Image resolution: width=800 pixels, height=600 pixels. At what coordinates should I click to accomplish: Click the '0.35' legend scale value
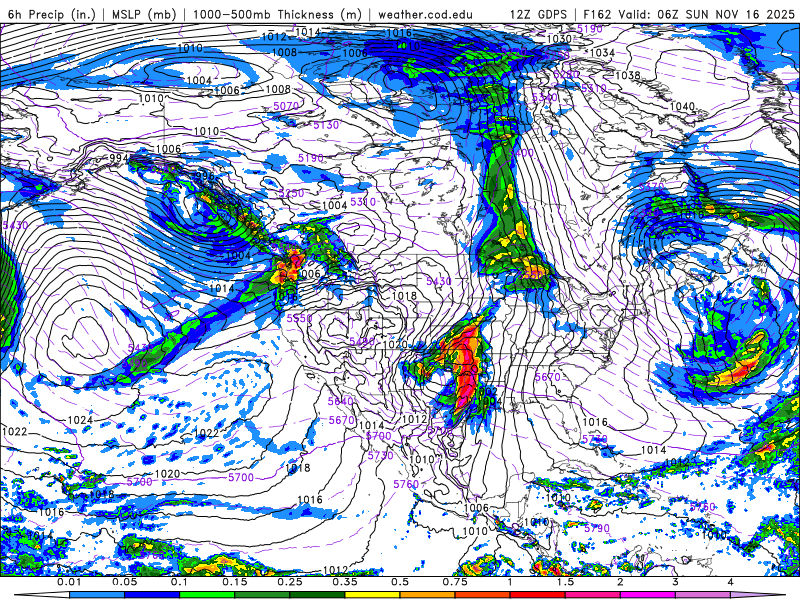pos(345,582)
